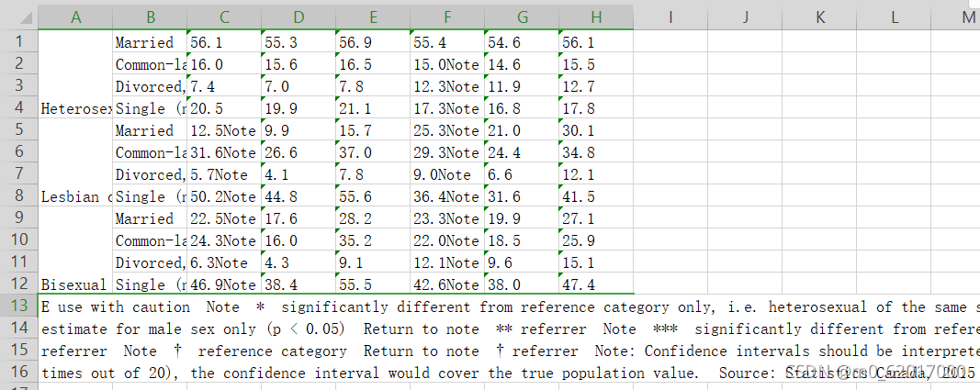Select column H header
The width and height of the screenshot is (980, 390).
click(596, 17)
